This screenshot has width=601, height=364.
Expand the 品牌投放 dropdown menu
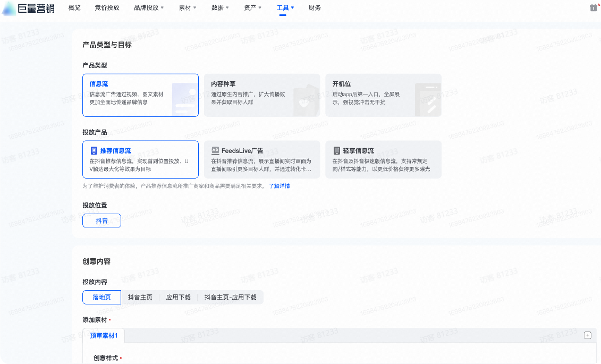(149, 7)
